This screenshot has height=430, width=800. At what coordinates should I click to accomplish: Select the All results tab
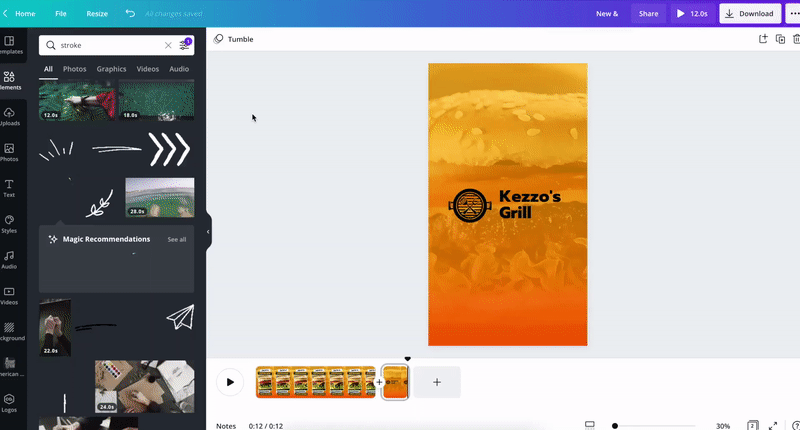(x=48, y=69)
